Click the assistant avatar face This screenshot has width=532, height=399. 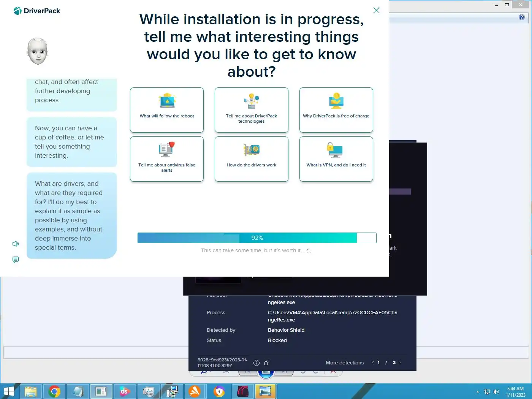coord(37,51)
